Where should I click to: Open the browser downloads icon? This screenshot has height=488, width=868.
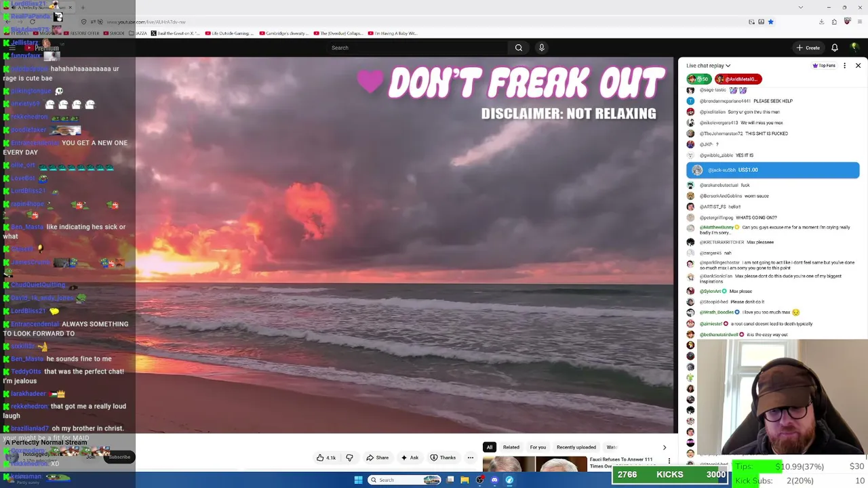(x=821, y=22)
